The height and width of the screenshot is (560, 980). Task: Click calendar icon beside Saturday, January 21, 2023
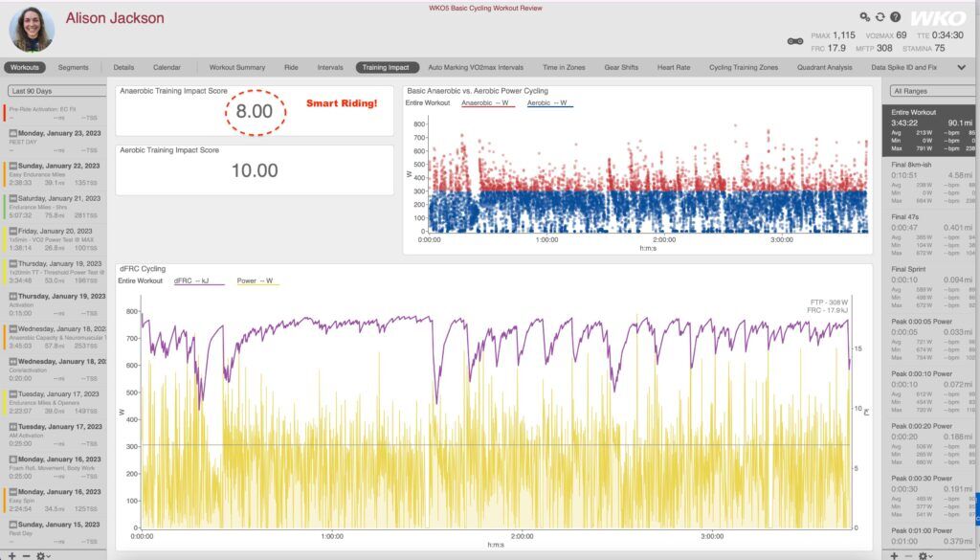point(12,198)
